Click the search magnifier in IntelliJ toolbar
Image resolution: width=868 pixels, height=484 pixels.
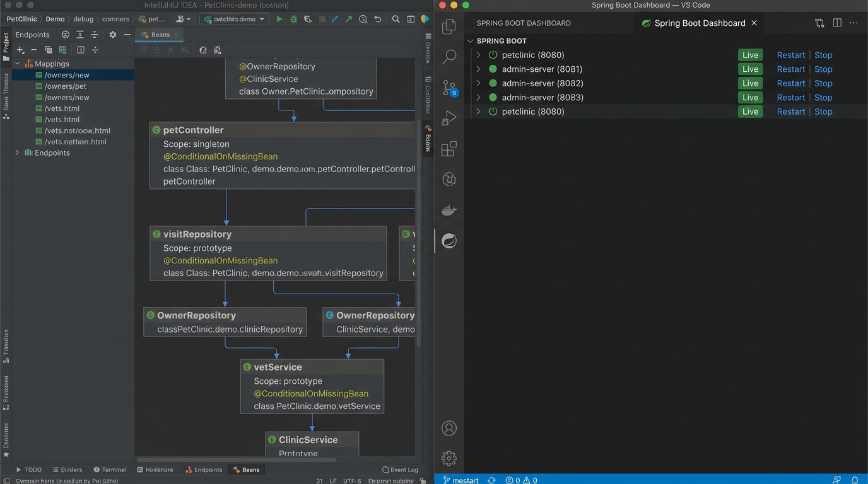396,20
